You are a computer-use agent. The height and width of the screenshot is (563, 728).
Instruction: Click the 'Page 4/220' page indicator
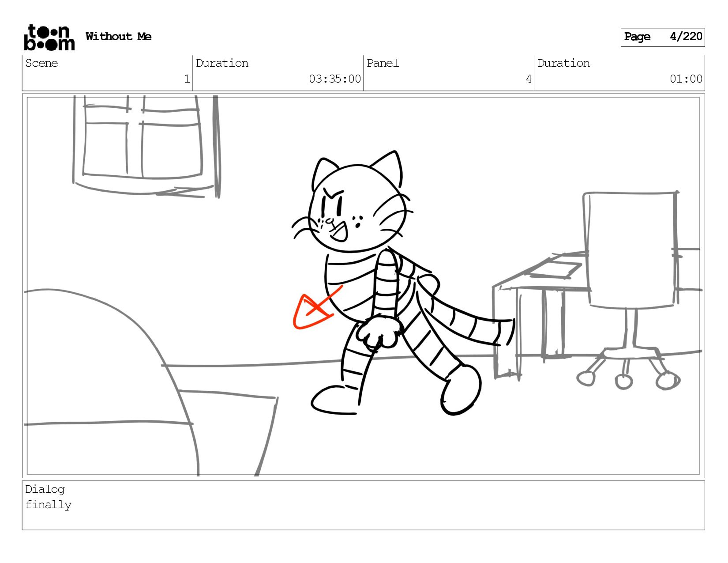pos(663,37)
